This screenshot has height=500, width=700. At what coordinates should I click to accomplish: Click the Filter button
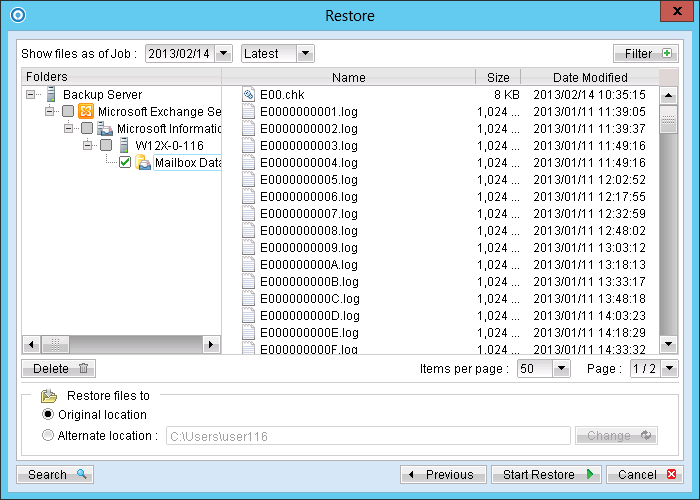tap(646, 54)
